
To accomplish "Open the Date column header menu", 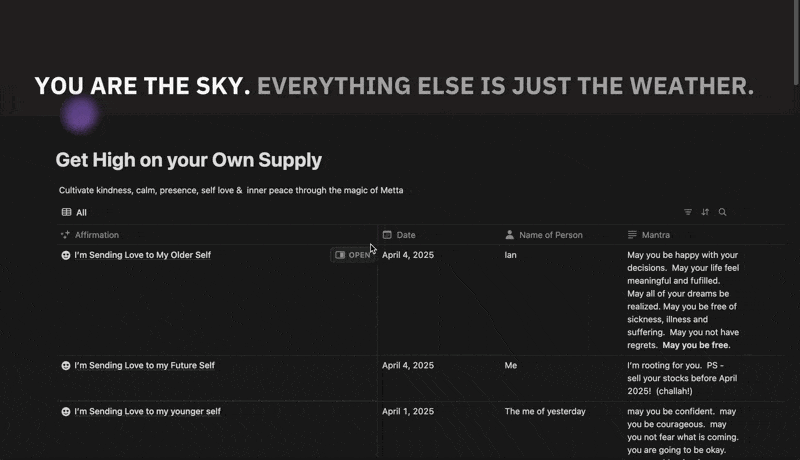I will coord(406,235).
